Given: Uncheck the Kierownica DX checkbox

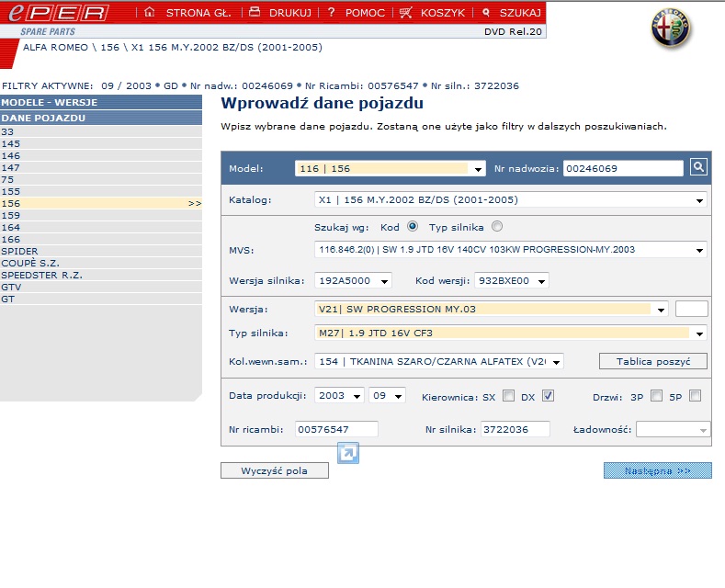Looking at the screenshot, I should pyautogui.click(x=548, y=396).
